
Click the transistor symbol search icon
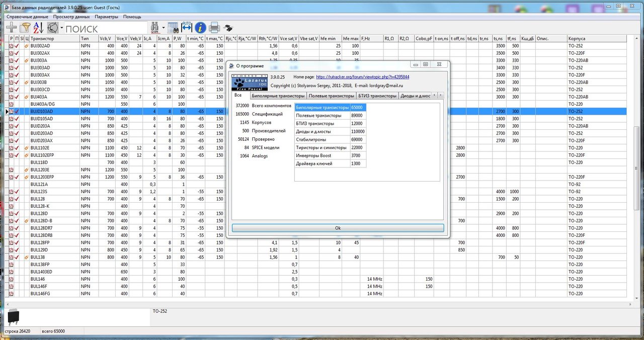(53, 28)
